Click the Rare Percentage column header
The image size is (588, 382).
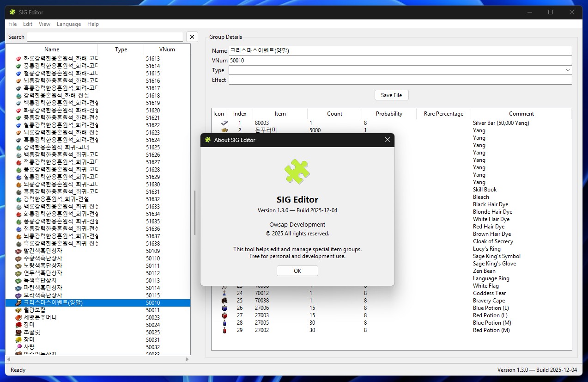click(443, 114)
